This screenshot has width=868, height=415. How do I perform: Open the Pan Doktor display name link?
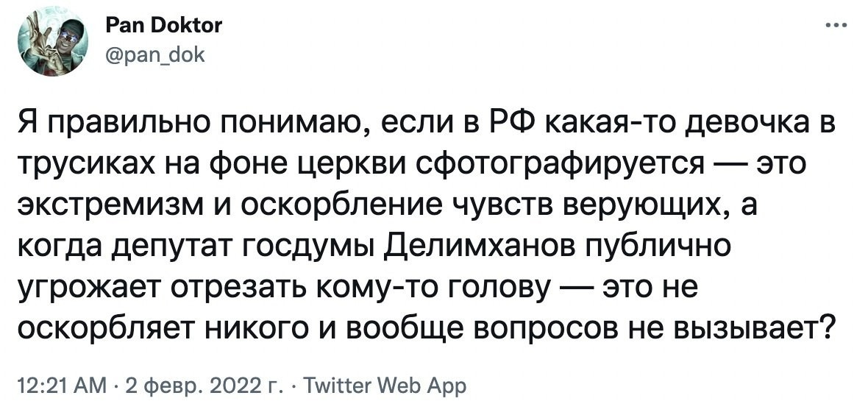click(x=163, y=27)
